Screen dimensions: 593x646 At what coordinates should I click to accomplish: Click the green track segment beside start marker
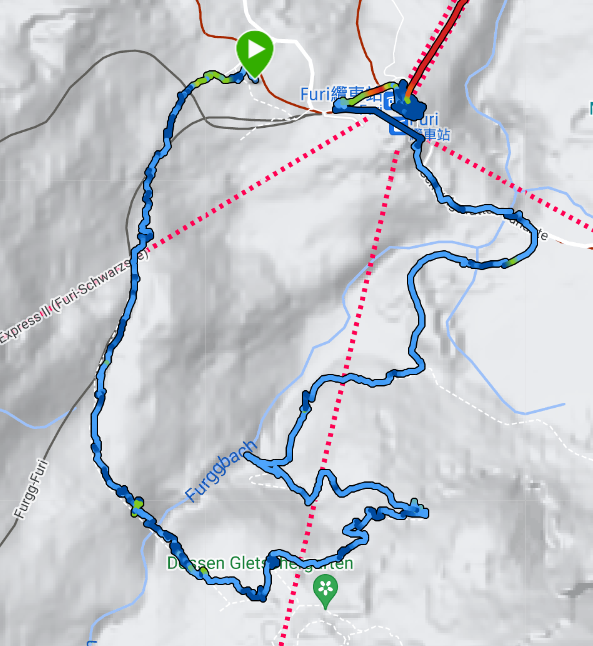(218, 77)
